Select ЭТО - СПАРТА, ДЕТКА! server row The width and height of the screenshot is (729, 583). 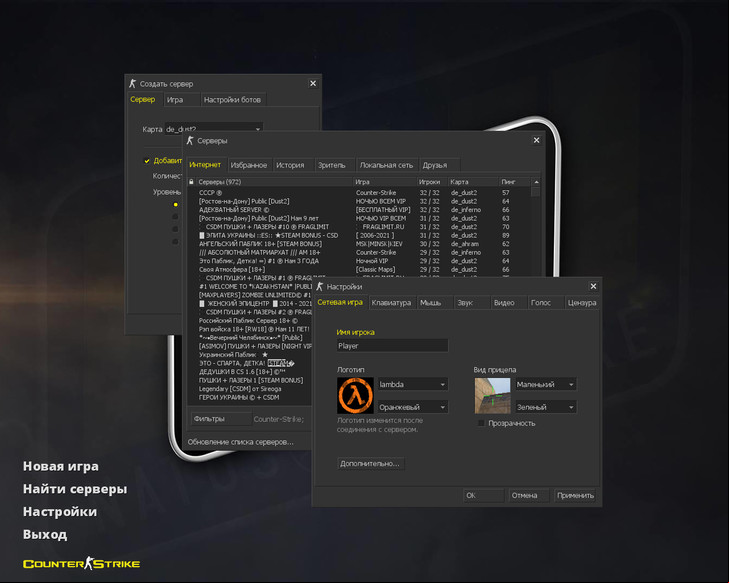tap(250, 363)
